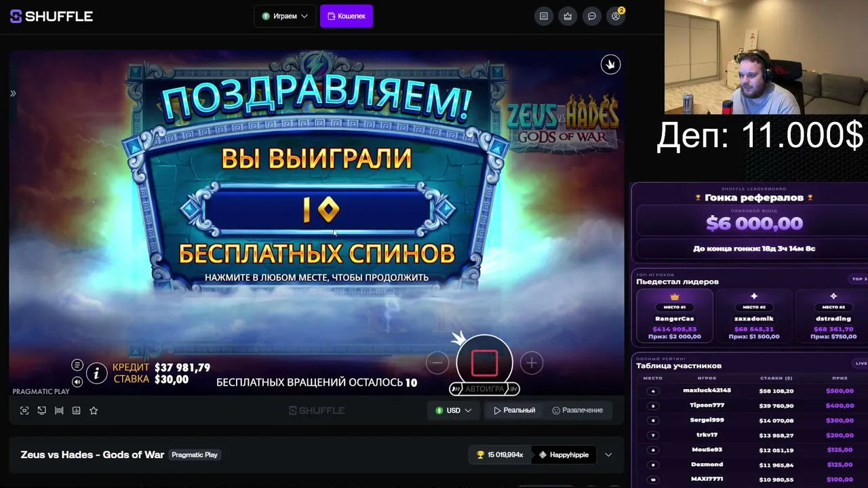Open the crown VIP rewards icon
The width and height of the screenshot is (868, 488).
click(x=568, y=16)
